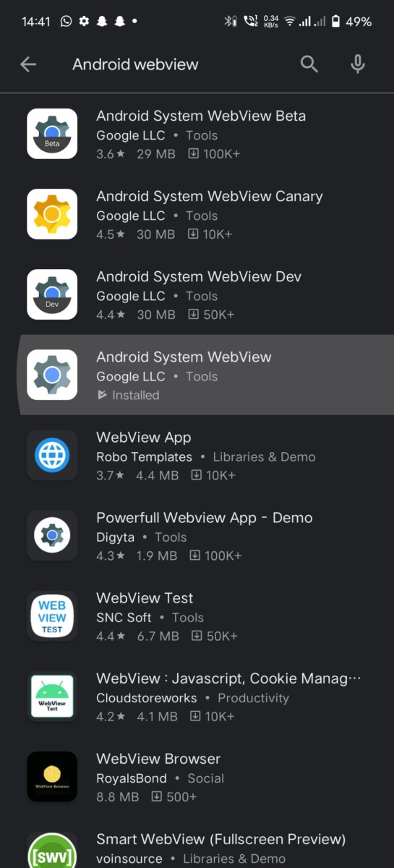Tap the Wi-Fi icon in status bar
This screenshot has height=868, width=394.
[290, 22]
